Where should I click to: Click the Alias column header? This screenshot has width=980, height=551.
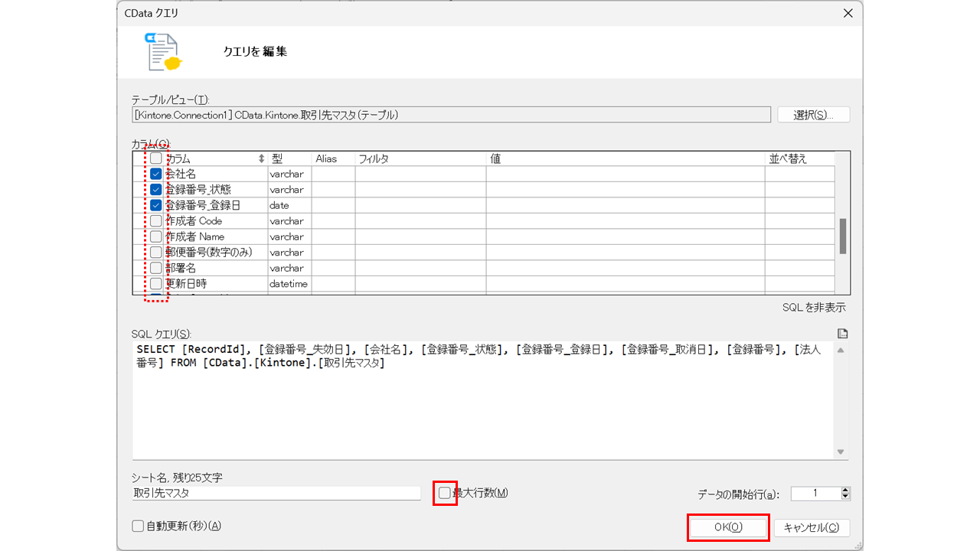(333, 159)
